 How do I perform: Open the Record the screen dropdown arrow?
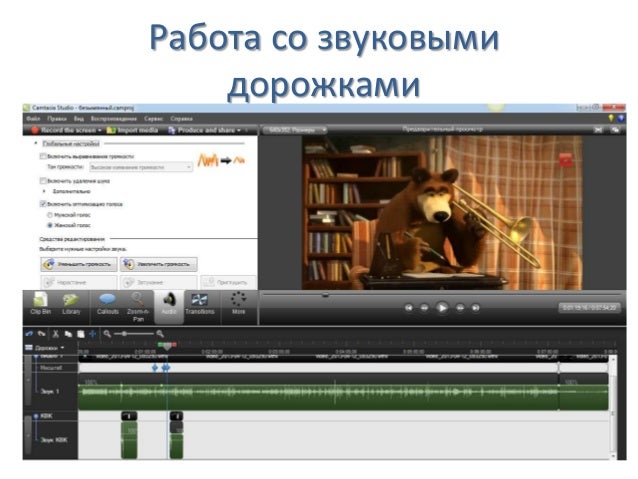click(99, 130)
